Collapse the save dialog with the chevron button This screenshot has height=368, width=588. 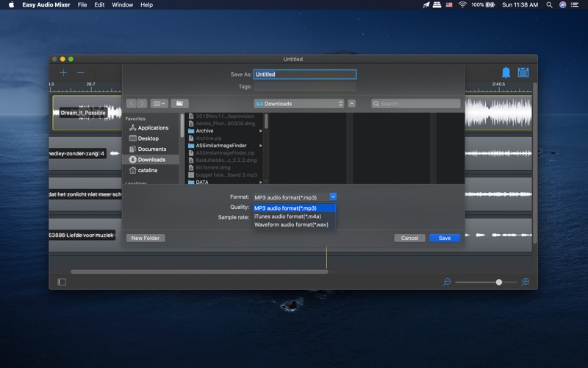351,104
